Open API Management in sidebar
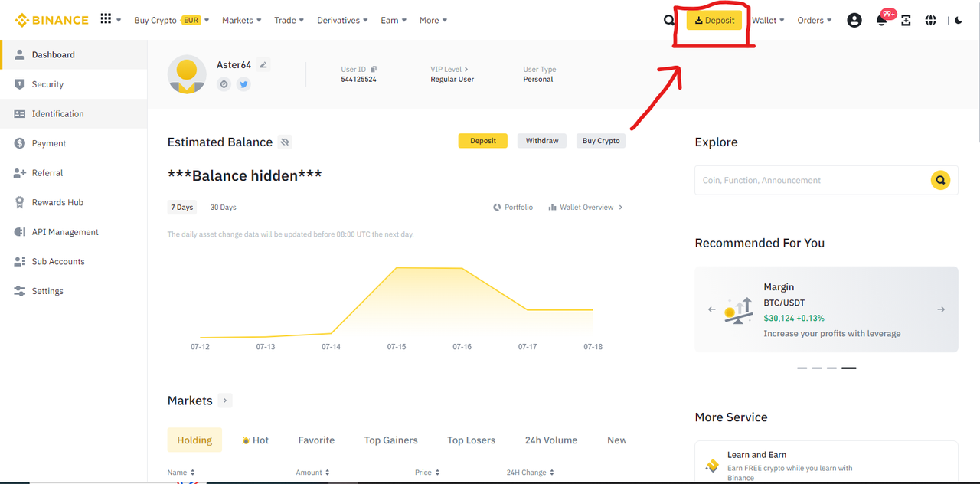This screenshot has width=980, height=484. click(x=73, y=232)
